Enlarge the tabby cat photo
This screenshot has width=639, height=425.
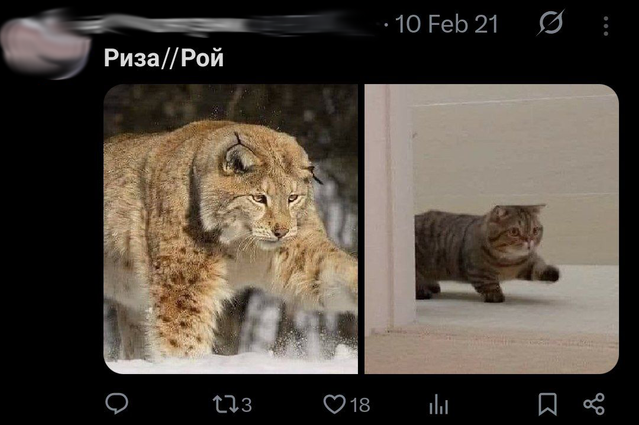tap(492, 229)
